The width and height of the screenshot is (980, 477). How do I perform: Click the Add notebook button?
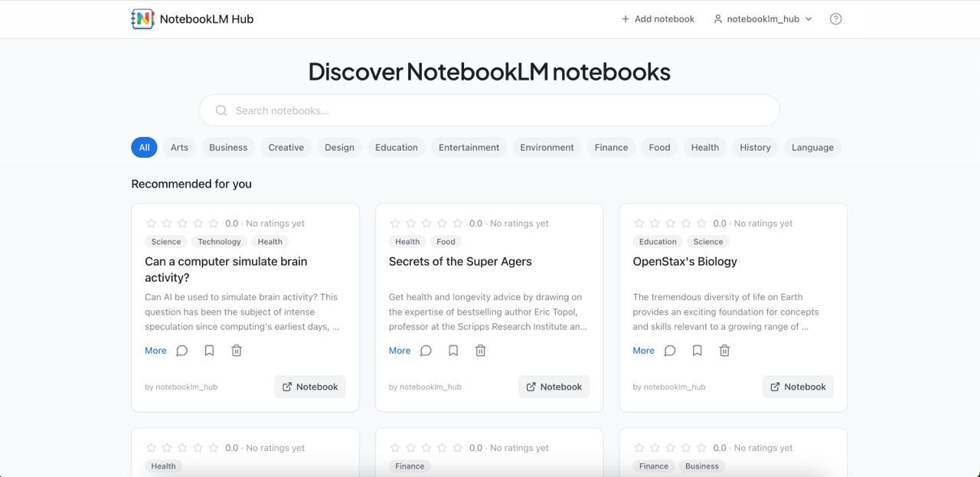click(657, 18)
